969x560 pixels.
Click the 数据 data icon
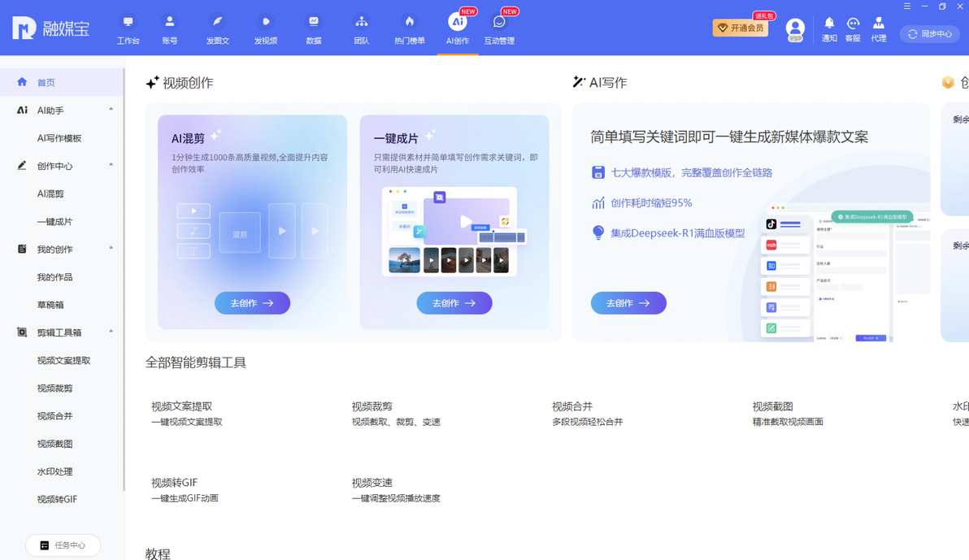[313, 23]
